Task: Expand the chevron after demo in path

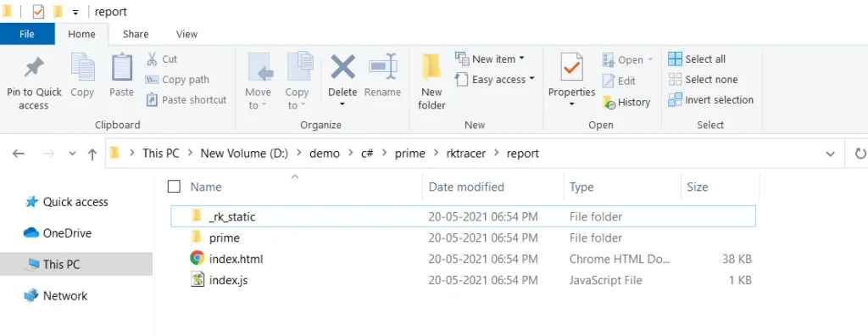Action: point(350,154)
